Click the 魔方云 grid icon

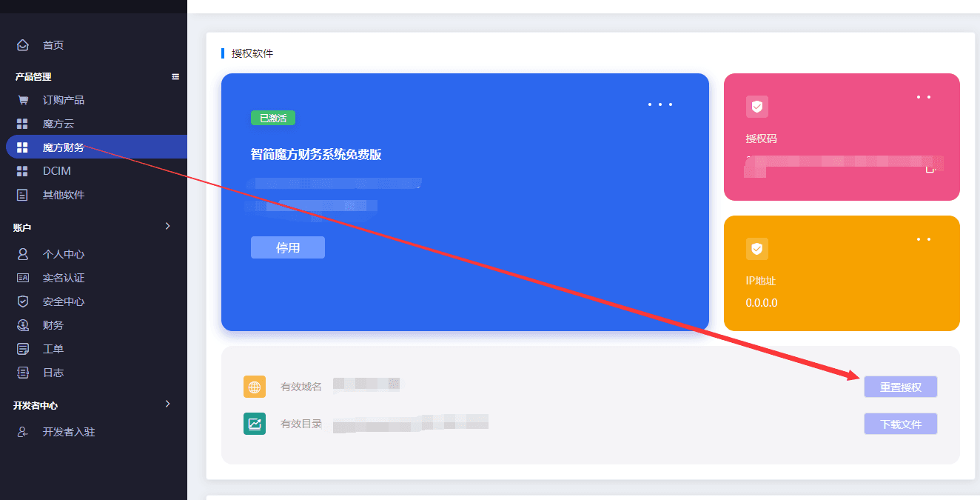(22, 124)
